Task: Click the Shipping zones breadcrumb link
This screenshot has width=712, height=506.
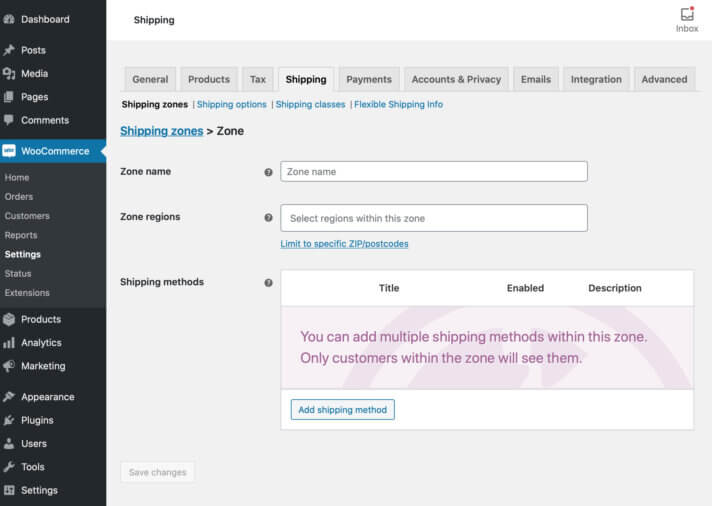Action: 162,131
